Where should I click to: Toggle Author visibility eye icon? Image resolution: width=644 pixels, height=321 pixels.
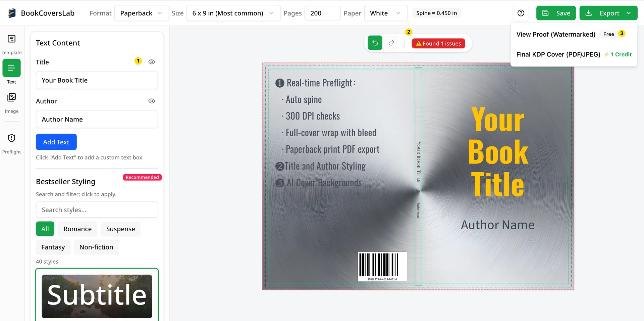coord(152,101)
